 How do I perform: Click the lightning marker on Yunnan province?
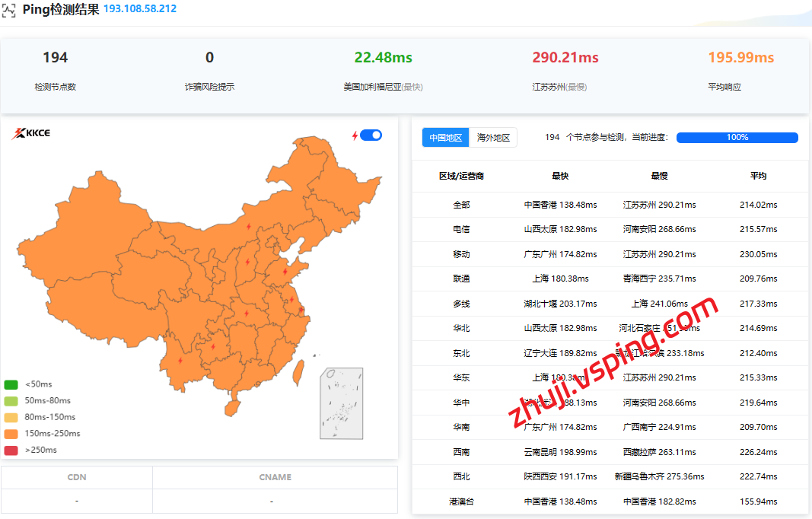(180, 362)
